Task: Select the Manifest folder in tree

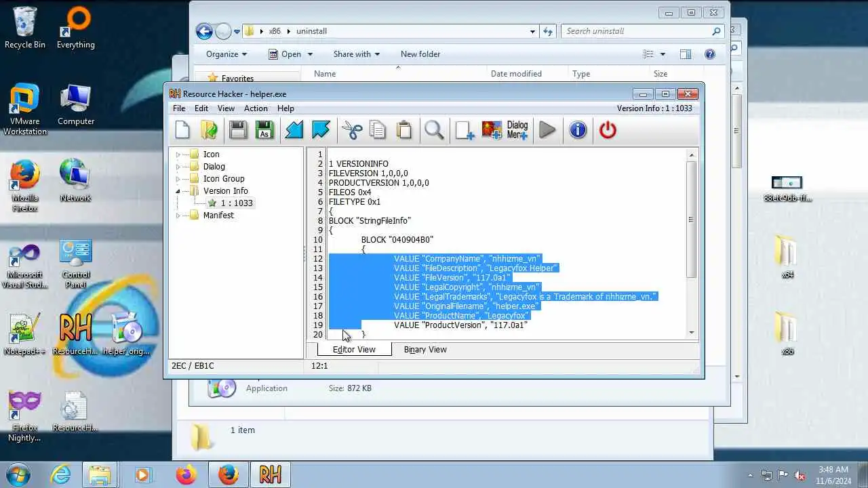Action: (x=218, y=216)
